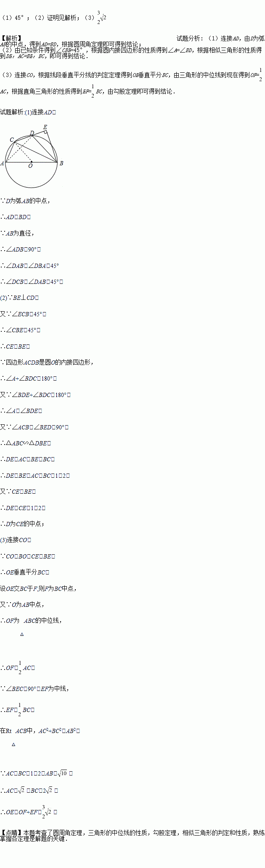Select the 【解析】 heading

11,38
